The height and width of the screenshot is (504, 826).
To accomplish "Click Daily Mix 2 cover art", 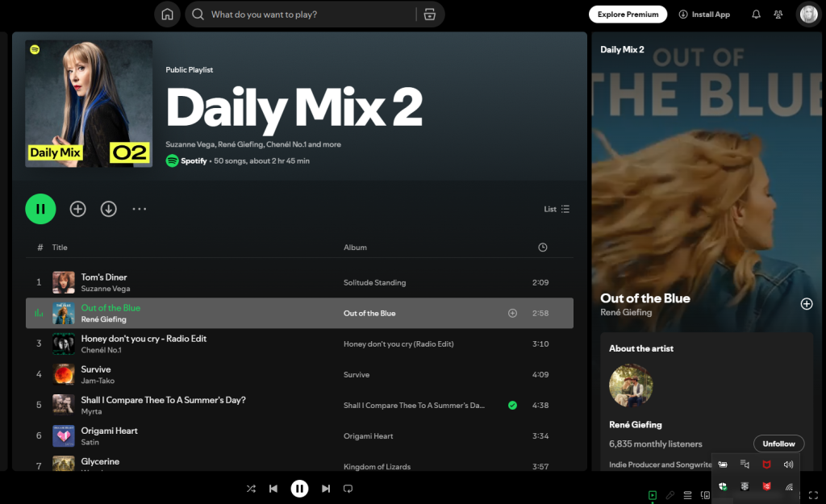I will (89, 104).
